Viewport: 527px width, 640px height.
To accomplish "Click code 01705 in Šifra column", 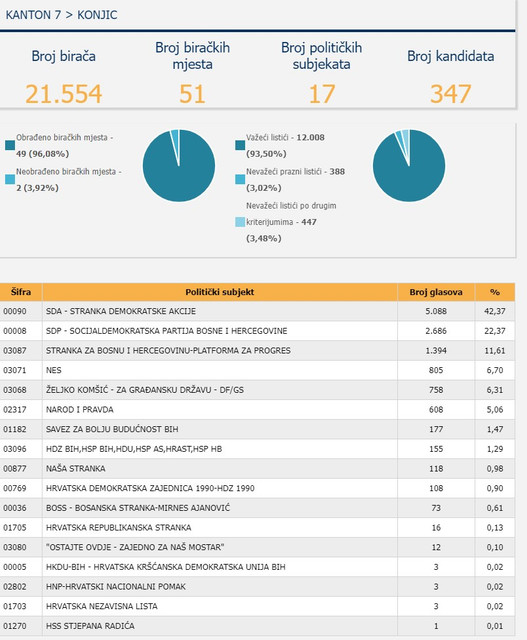I will coord(15,527).
